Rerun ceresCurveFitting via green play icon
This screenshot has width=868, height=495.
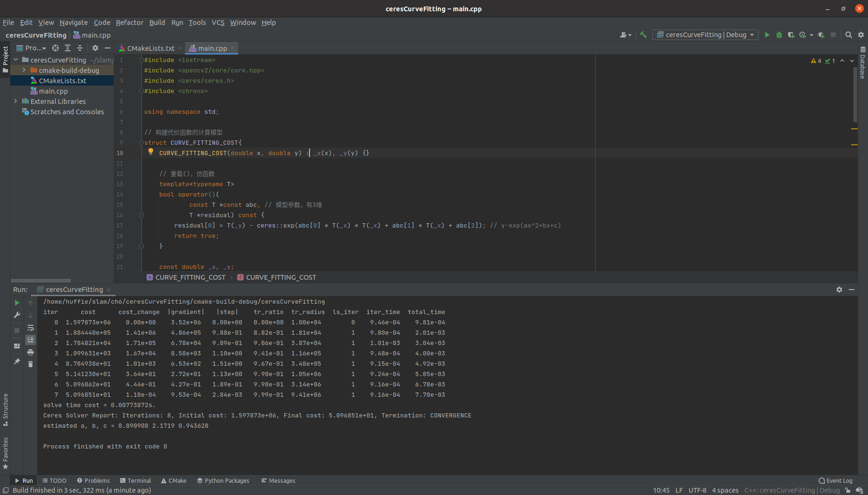click(x=17, y=303)
